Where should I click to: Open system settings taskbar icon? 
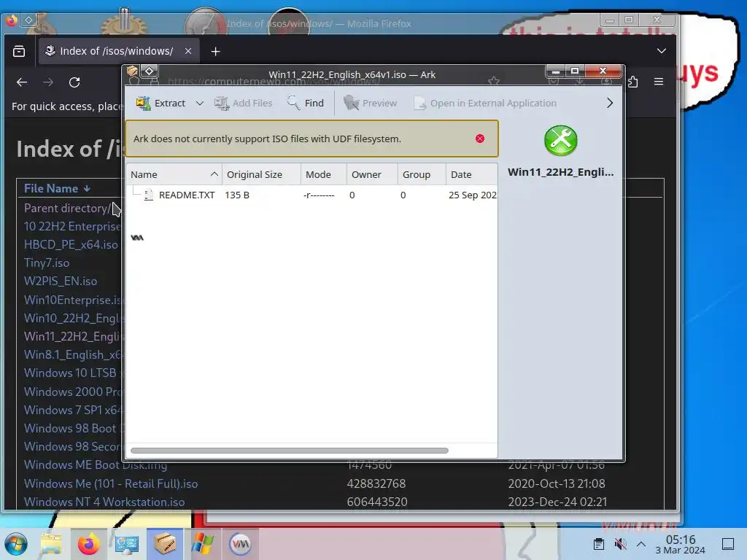(x=127, y=544)
